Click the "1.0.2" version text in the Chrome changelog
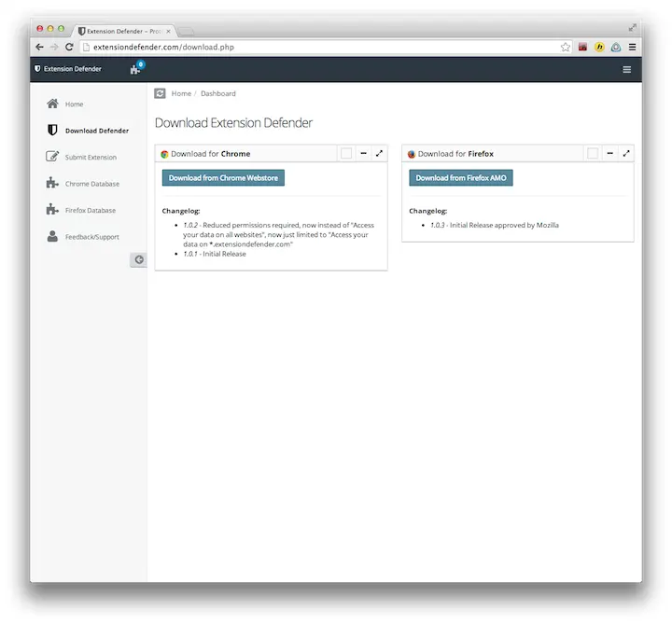The width and height of the screenshot is (672, 624). coord(190,225)
